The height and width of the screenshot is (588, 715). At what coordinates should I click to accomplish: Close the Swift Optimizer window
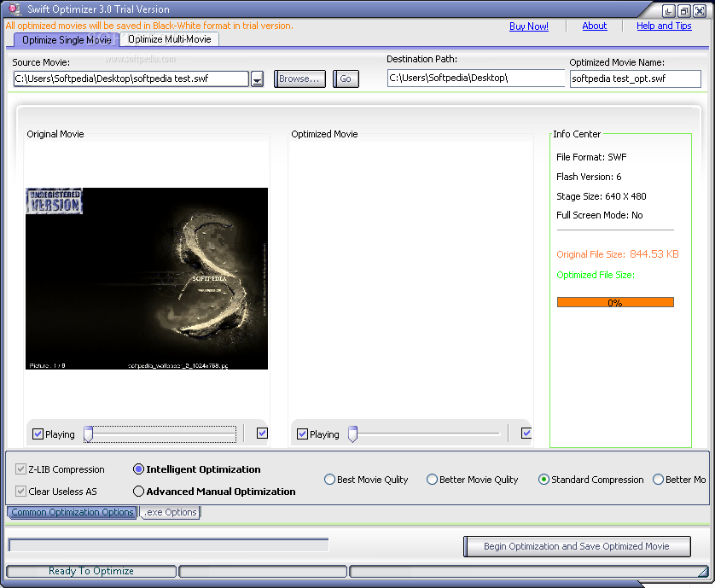click(700, 11)
